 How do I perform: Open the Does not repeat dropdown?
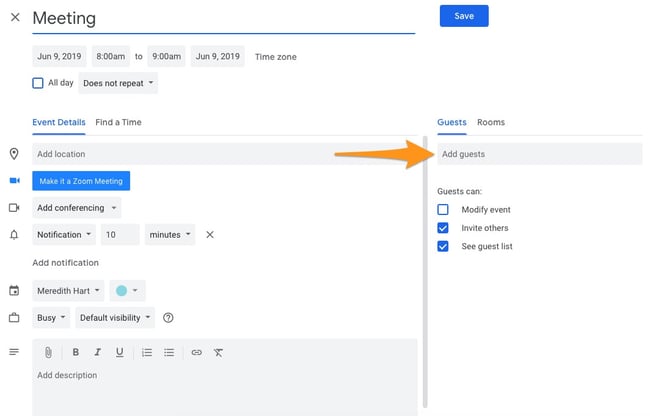point(118,83)
